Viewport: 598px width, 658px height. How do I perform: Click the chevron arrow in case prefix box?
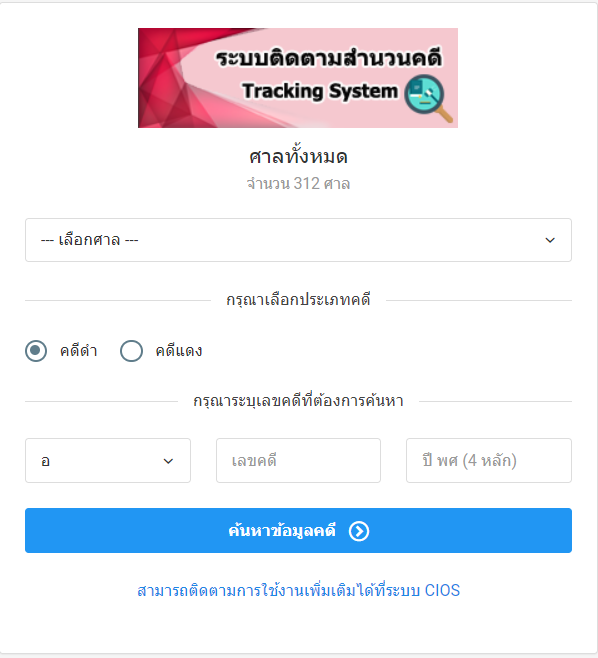(x=168, y=461)
